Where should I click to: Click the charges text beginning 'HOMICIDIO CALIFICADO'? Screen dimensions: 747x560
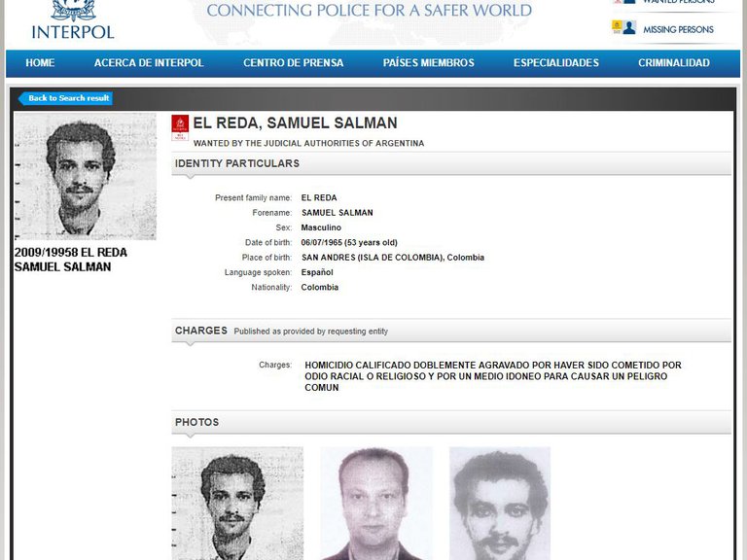493,376
